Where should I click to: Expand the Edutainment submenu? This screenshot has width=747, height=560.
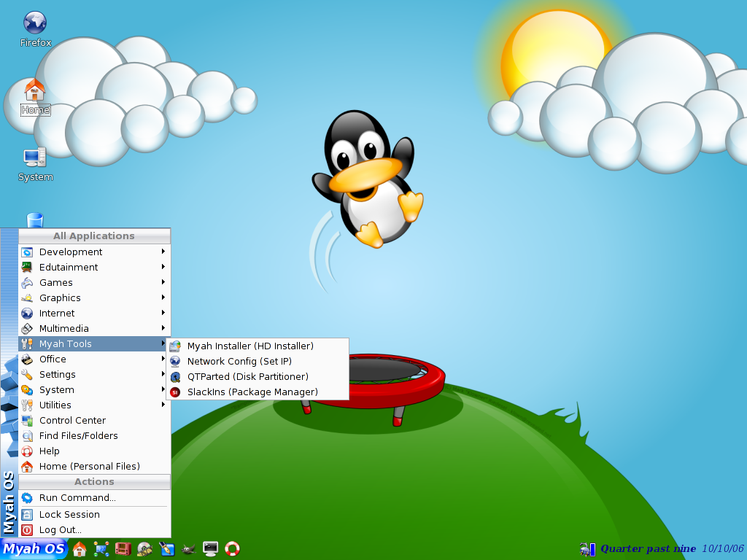click(94, 267)
